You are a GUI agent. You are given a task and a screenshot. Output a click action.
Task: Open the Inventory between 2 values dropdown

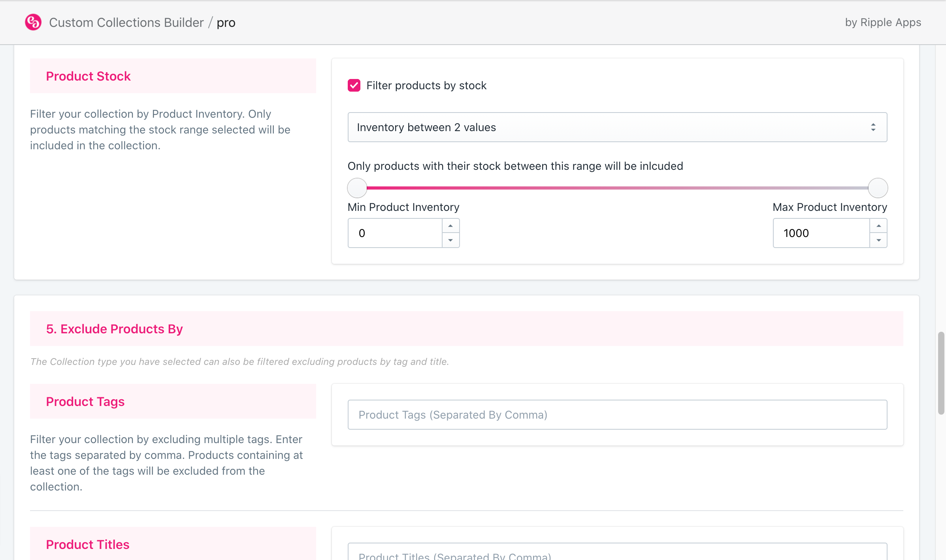[617, 127]
